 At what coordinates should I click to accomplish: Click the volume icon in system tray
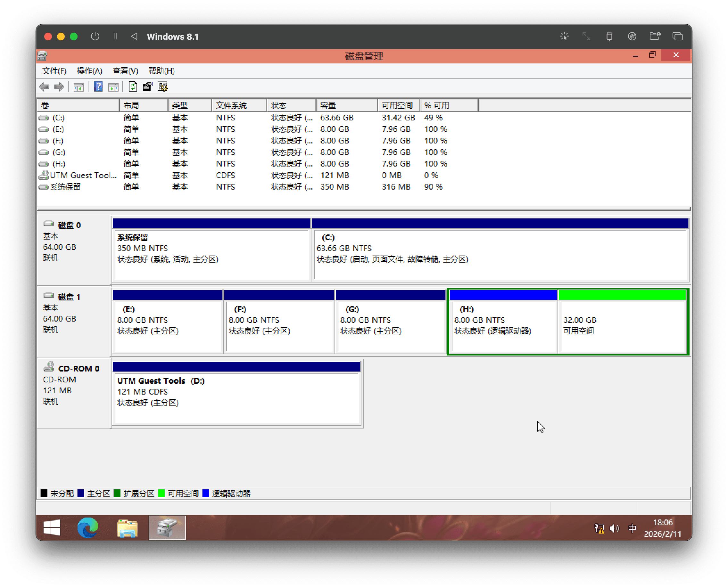pos(614,528)
